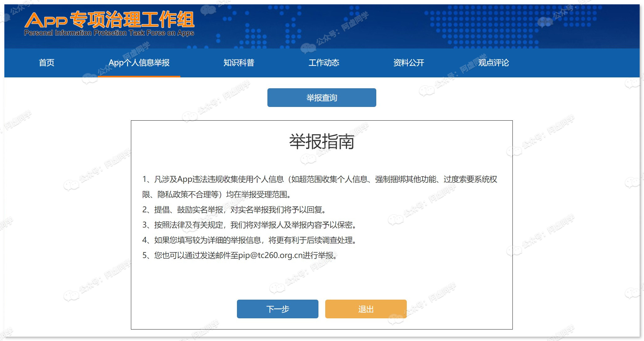Click 下一步 to continue the report
Screen dimensions: 644x341
tap(277, 309)
